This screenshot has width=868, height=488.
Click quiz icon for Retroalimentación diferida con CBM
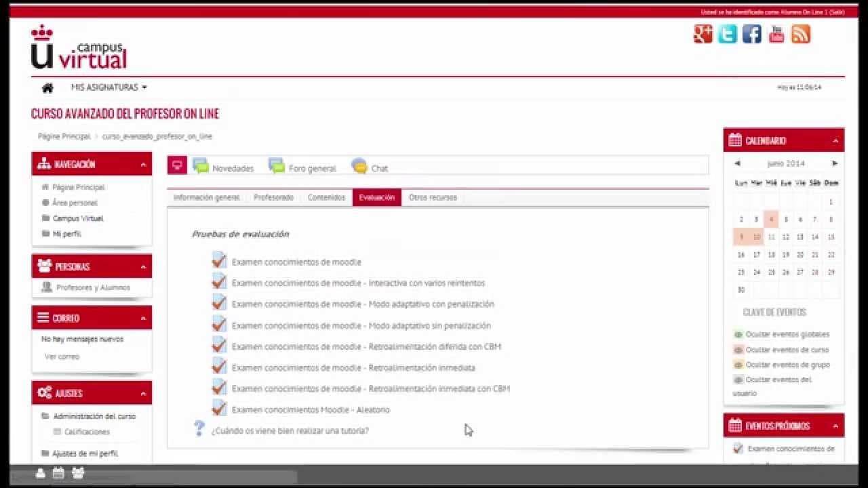218,345
